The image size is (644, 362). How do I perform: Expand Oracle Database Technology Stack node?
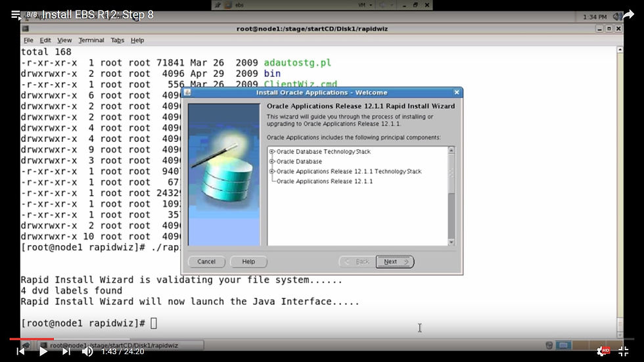272,152
